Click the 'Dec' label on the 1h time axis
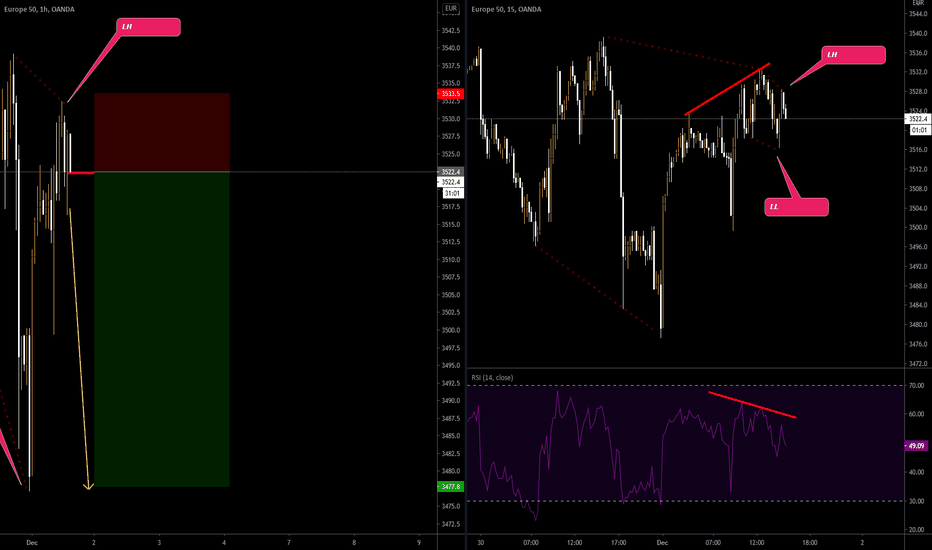The height and width of the screenshot is (550, 932). 32,542
